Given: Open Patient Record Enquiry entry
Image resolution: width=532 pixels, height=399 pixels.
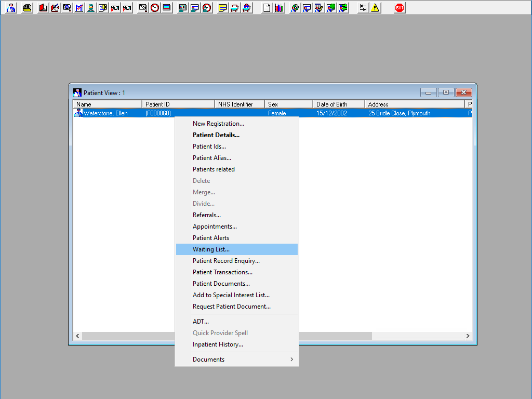Looking at the screenshot, I should point(237,261).
